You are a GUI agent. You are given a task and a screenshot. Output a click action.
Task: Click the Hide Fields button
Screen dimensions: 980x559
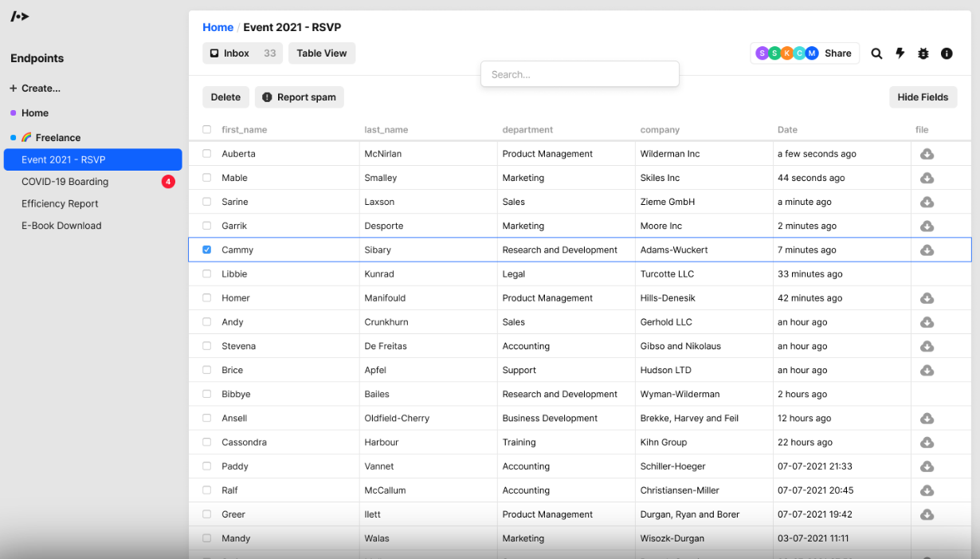tap(923, 97)
